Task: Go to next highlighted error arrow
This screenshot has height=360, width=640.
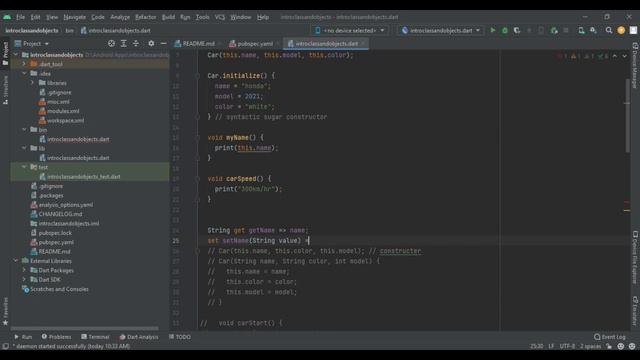Action: pyautogui.click(x=624, y=56)
